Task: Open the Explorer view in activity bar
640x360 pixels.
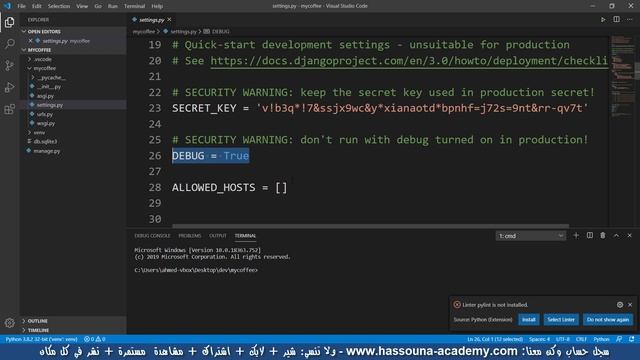Action: [x=9, y=22]
